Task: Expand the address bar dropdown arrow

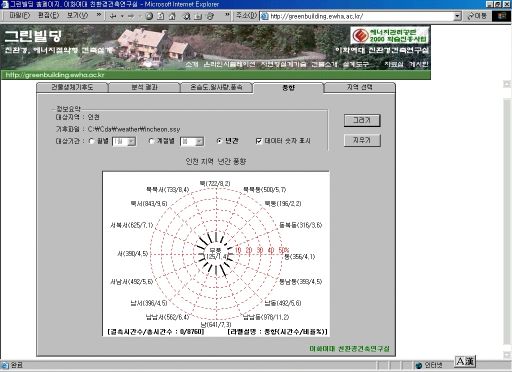Action: pyautogui.click(x=458, y=16)
